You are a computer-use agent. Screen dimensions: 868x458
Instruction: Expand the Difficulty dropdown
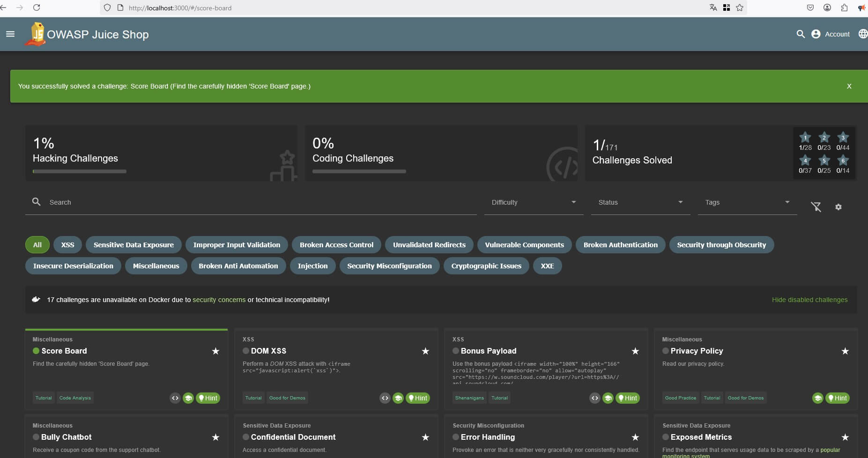coord(534,202)
